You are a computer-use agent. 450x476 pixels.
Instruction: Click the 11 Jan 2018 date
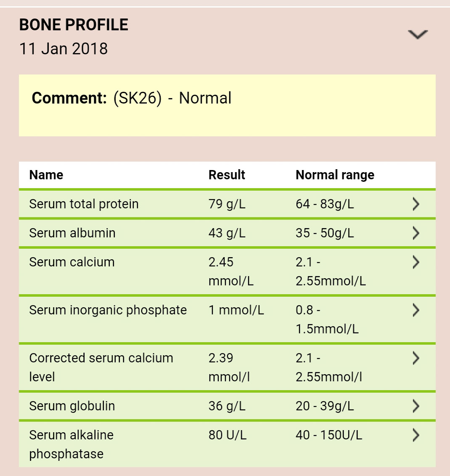click(x=64, y=49)
